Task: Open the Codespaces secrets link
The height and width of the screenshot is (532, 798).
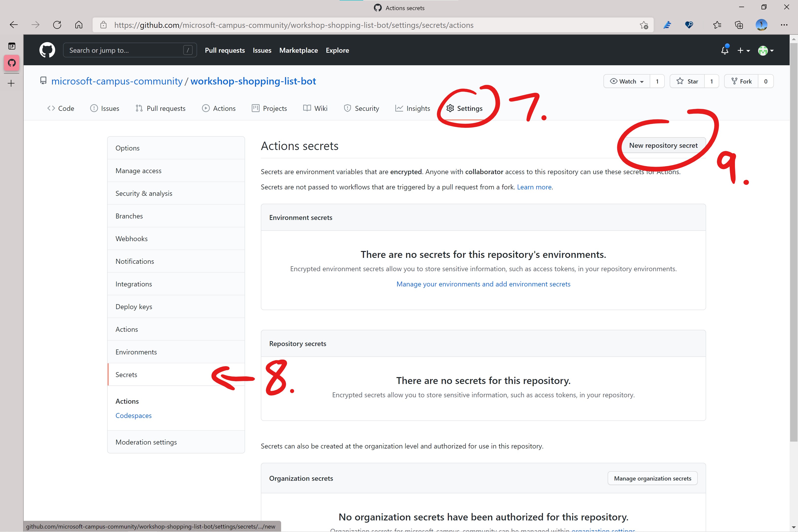Action: (133, 416)
